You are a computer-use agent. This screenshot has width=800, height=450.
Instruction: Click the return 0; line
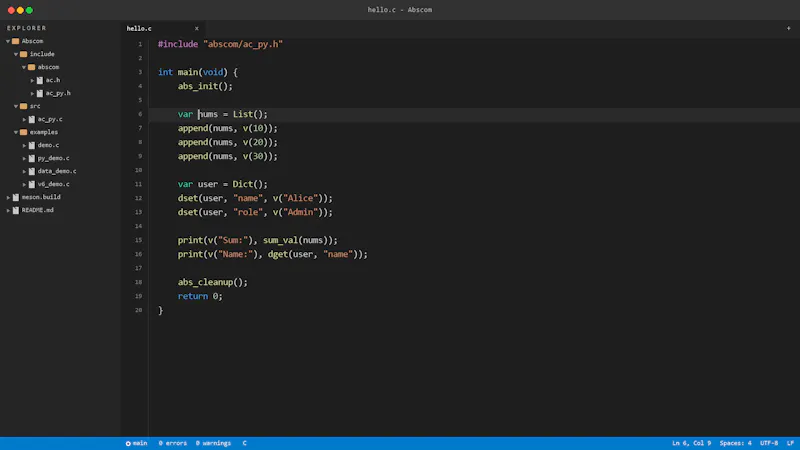point(200,296)
